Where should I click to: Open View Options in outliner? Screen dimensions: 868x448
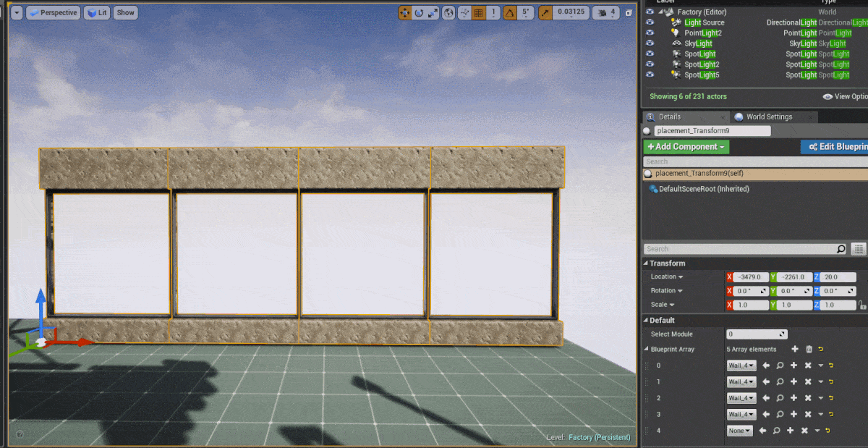point(845,96)
